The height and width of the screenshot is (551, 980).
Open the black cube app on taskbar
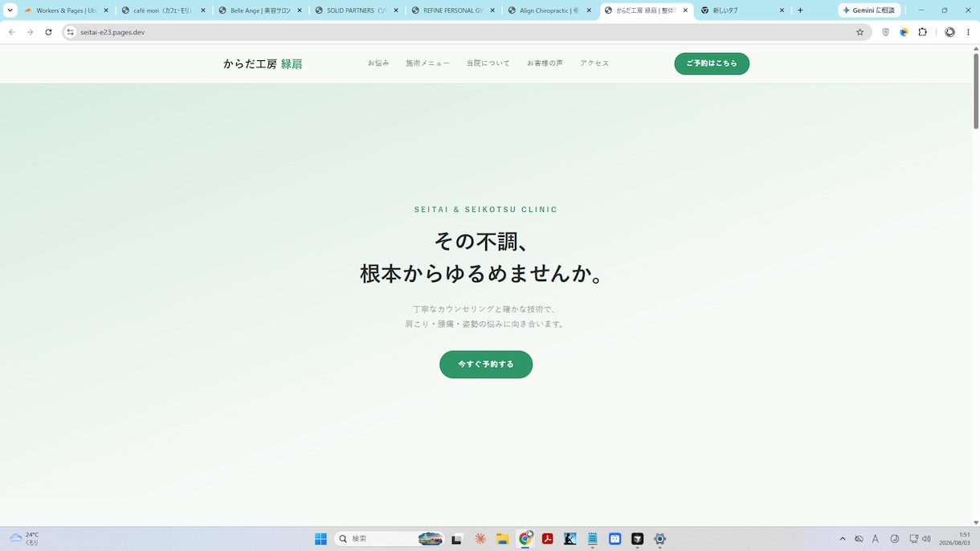(638, 539)
